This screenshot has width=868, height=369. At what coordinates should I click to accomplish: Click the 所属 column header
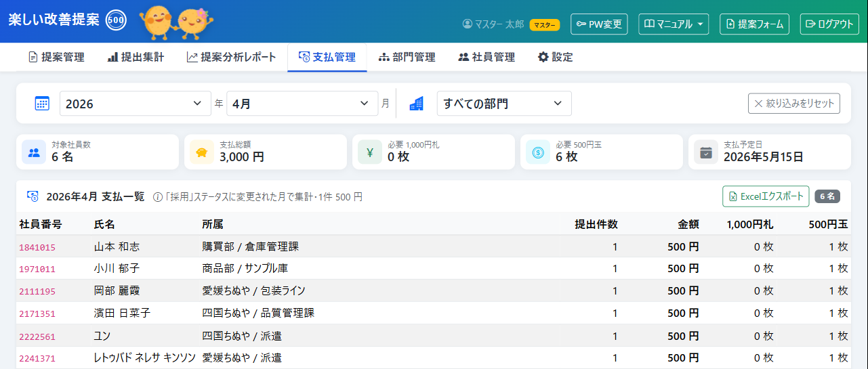coord(213,224)
